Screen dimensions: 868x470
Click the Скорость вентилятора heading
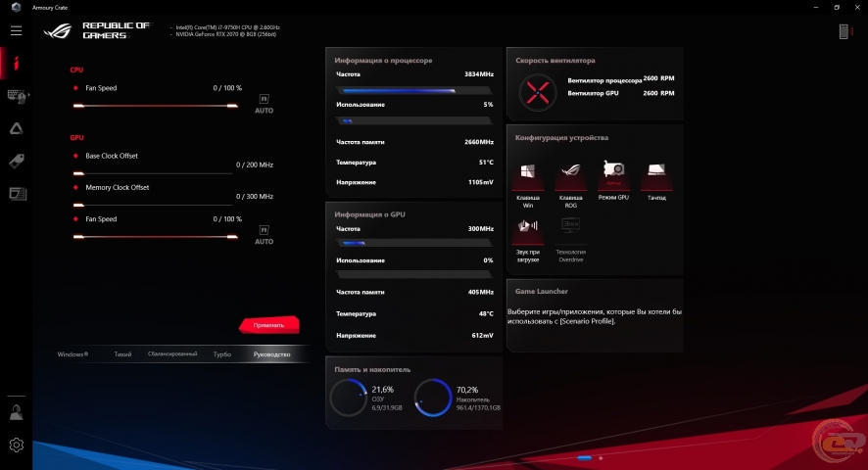click(x=555, y=61)
